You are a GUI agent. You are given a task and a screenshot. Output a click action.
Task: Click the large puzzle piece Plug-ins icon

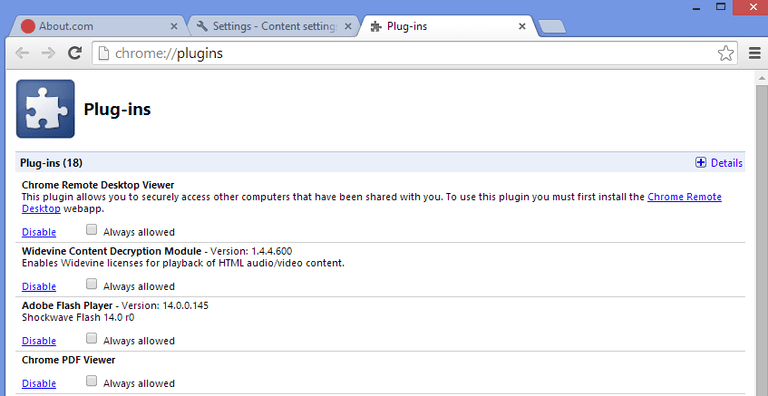[x=46, y=109]
